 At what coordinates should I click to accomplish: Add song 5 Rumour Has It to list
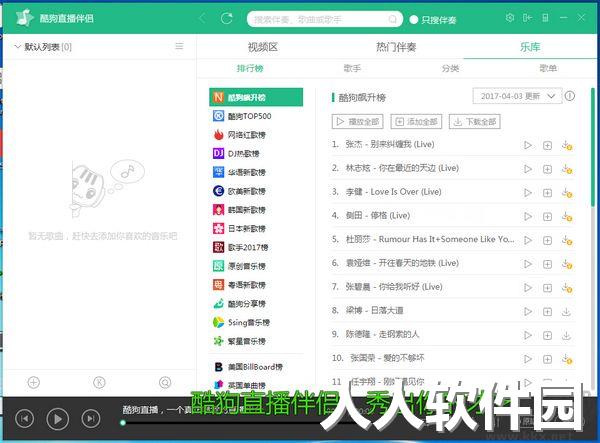[x=548, y=241]
